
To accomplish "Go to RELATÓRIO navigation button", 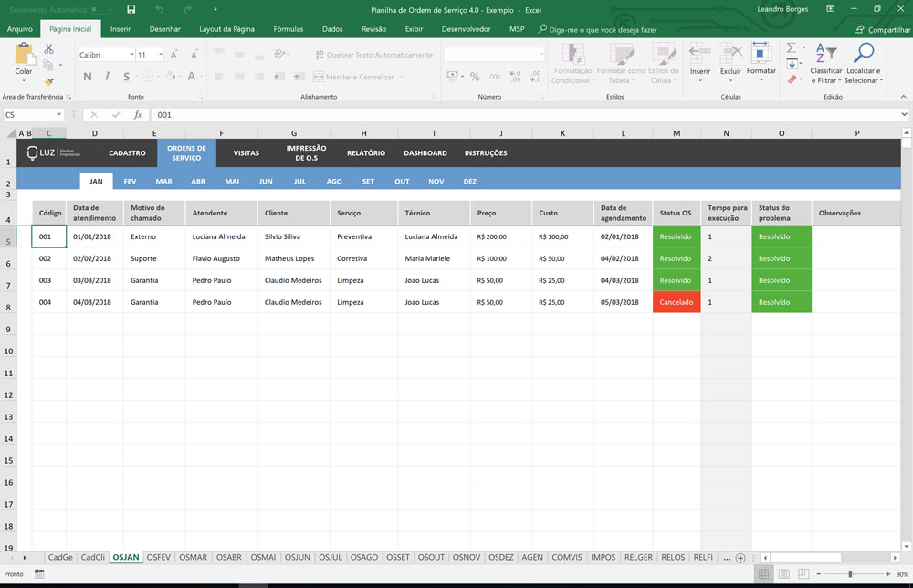I will (366, 153).
